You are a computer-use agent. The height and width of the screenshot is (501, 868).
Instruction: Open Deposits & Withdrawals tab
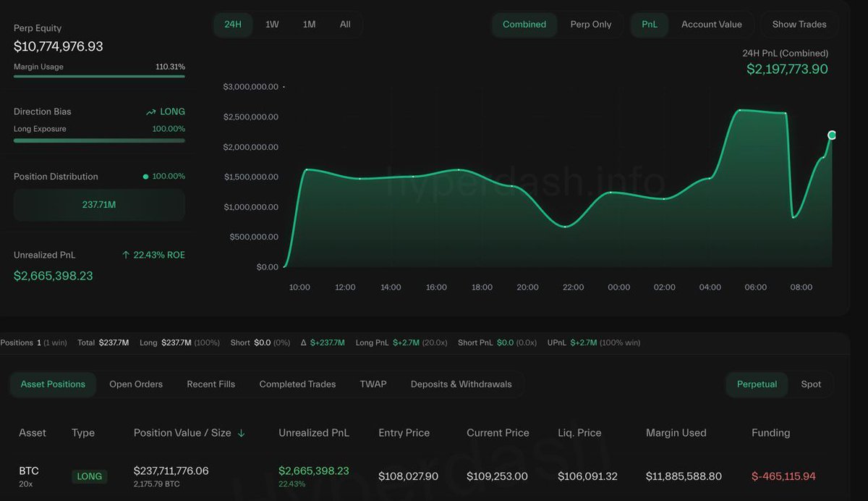(461, 384)
